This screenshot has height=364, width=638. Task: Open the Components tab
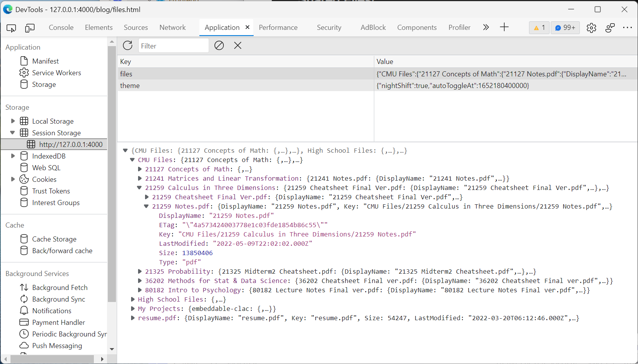(x=417, y=28)
